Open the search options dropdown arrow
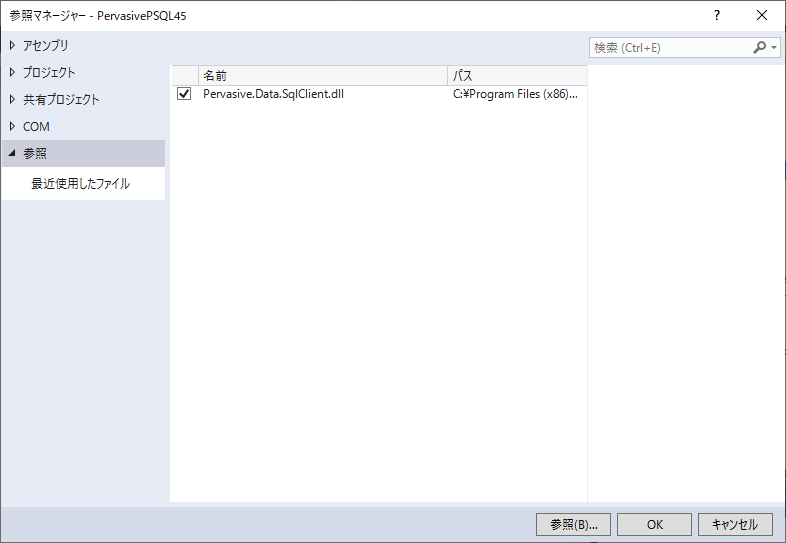 [774, 47]
